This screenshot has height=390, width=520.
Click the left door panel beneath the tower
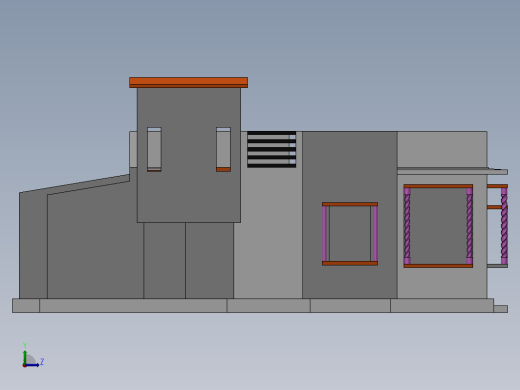pyautogui.click(x=164, y=260)
